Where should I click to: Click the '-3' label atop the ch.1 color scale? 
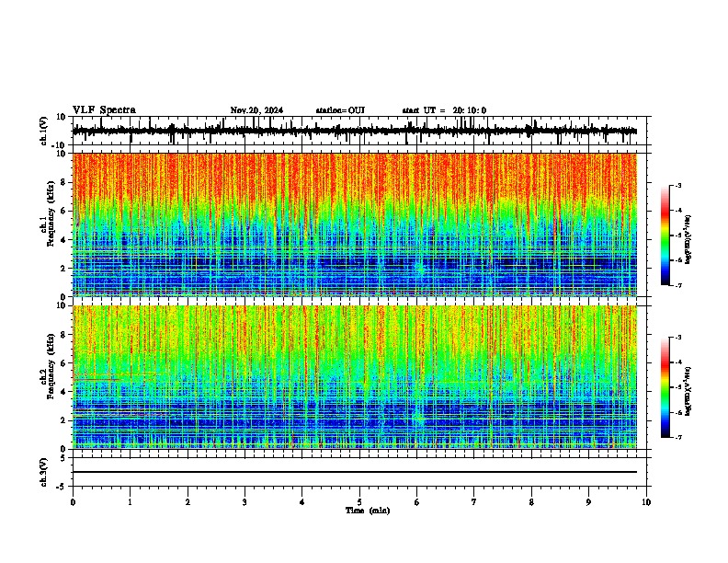click(677, 185)
